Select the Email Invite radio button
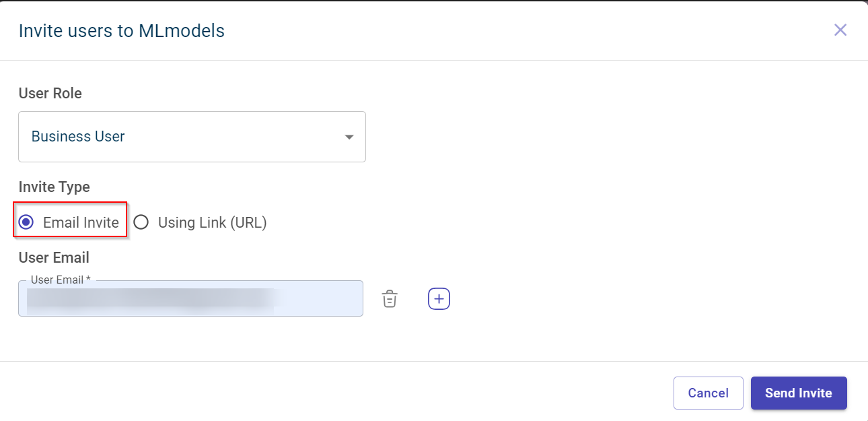The width and height of the screenshot is (868, 421). click(26, 222)
